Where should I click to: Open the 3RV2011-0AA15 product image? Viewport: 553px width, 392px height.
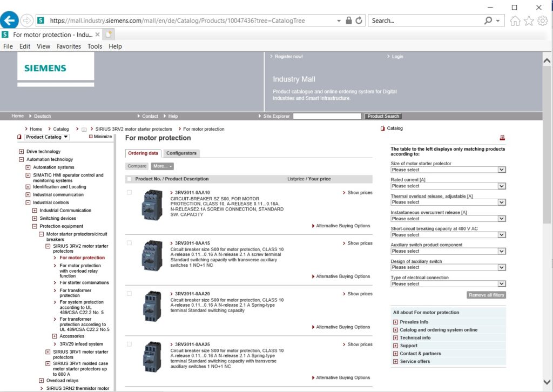pos(152,255)
